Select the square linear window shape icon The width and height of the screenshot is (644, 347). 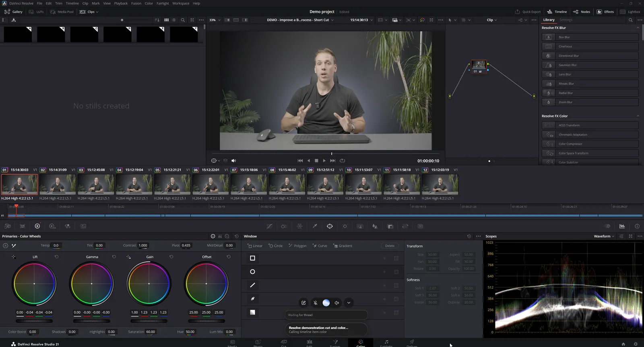[x=252, y=258]
